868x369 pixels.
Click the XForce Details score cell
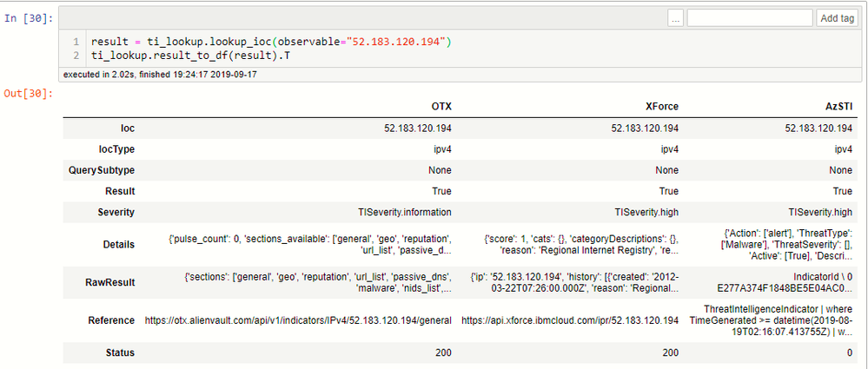click(581, 244)
